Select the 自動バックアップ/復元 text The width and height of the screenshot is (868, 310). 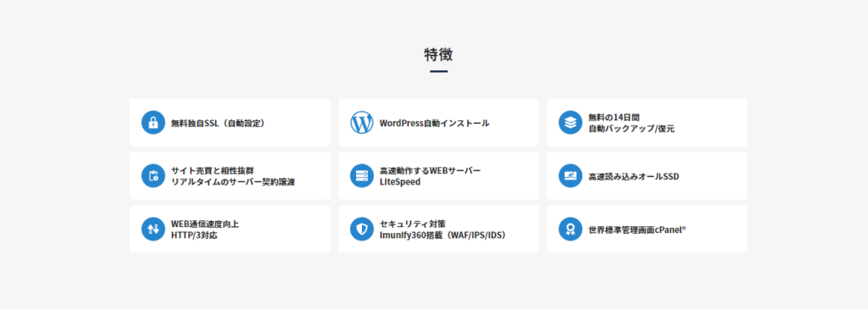[x=632, y=129]
